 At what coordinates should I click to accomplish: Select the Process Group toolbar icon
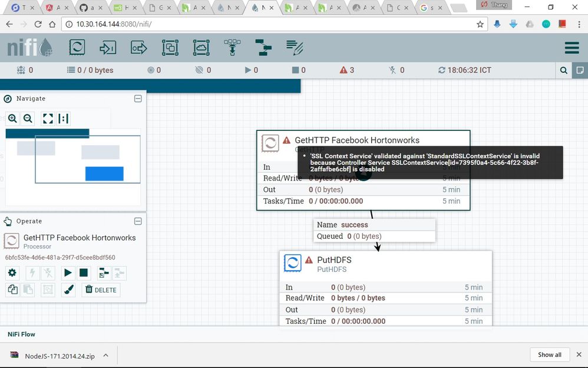click(170, 48)
